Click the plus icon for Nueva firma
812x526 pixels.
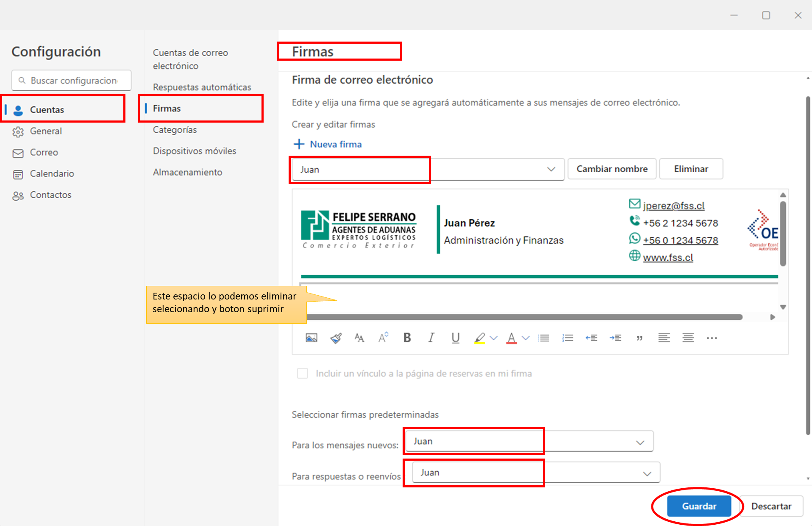tap(299, 144)
